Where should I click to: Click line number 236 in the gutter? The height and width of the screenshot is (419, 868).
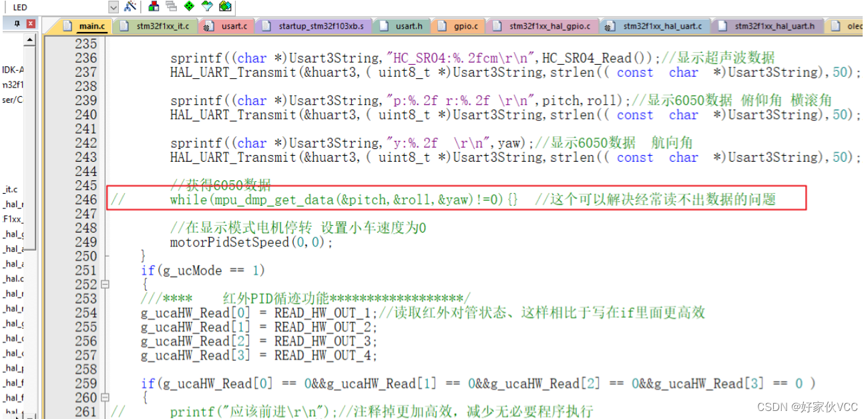pos(85,58)
